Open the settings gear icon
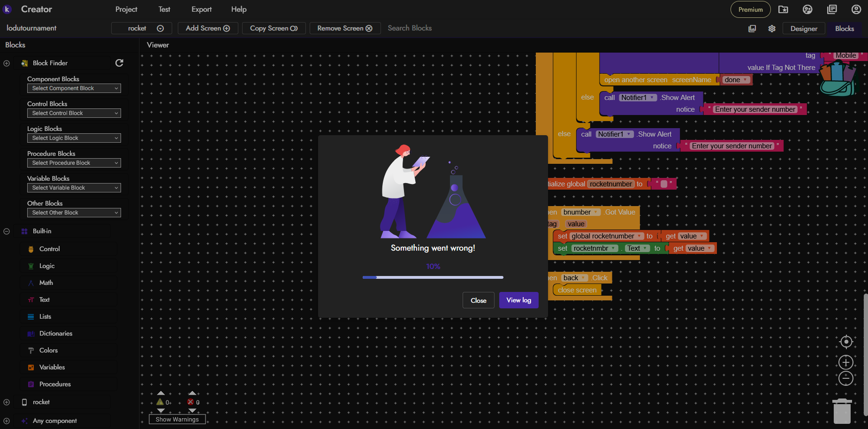The width and height of the screenshot is (868, 429). pyautogui.click(x=772, y=29)
